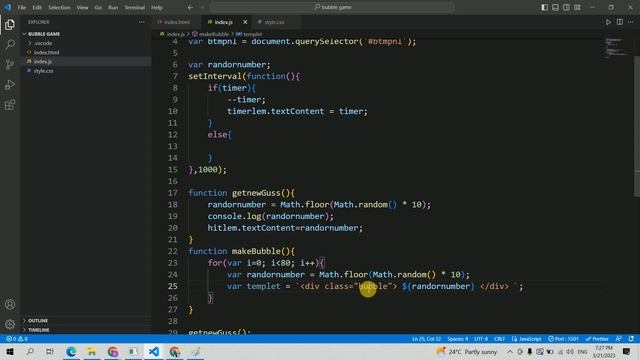Go back with navigation arrow
Screen dimensions: 640x360
(x=190, y=7)
